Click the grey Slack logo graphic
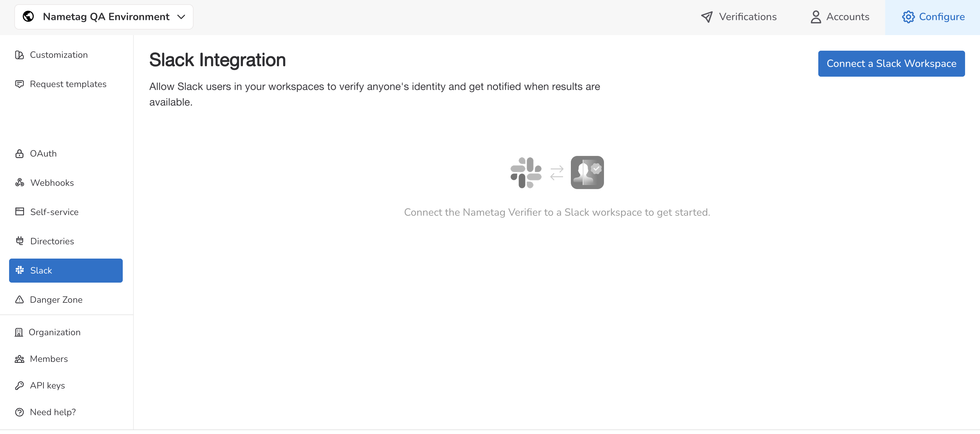980x434 pixels. [526, 172]
